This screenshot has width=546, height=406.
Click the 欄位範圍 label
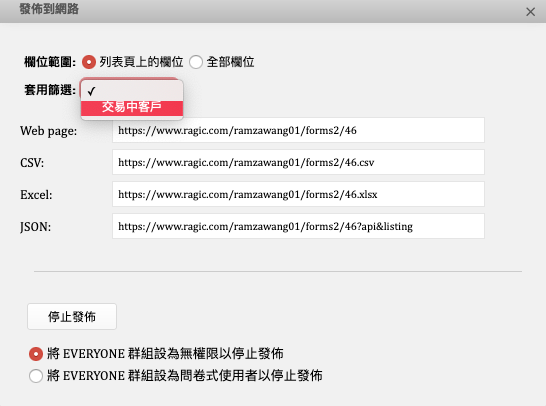[x=50, y=62]
